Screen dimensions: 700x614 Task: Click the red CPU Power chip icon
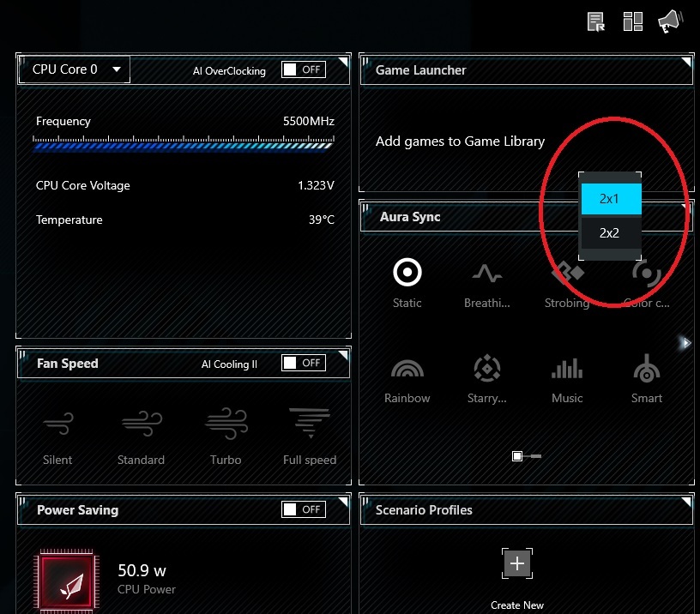(68, 581)
